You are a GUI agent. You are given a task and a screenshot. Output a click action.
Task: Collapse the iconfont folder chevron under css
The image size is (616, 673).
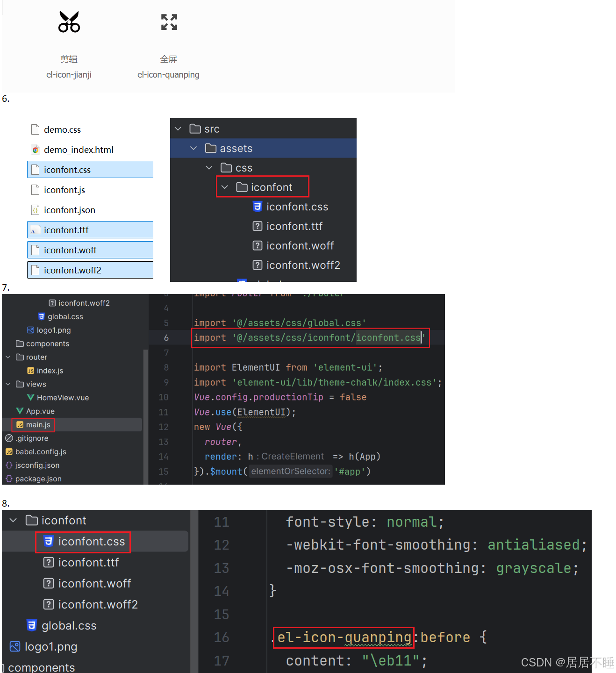(225, 187)
